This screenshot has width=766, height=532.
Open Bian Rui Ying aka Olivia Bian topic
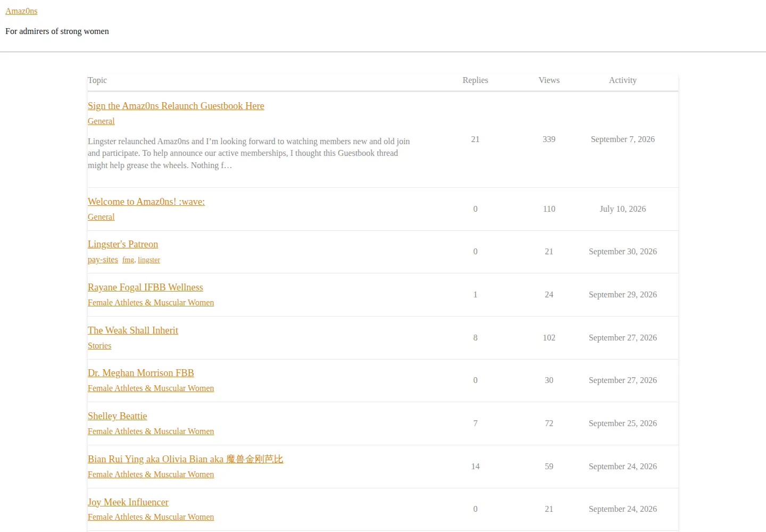click(x=186, y=459)
